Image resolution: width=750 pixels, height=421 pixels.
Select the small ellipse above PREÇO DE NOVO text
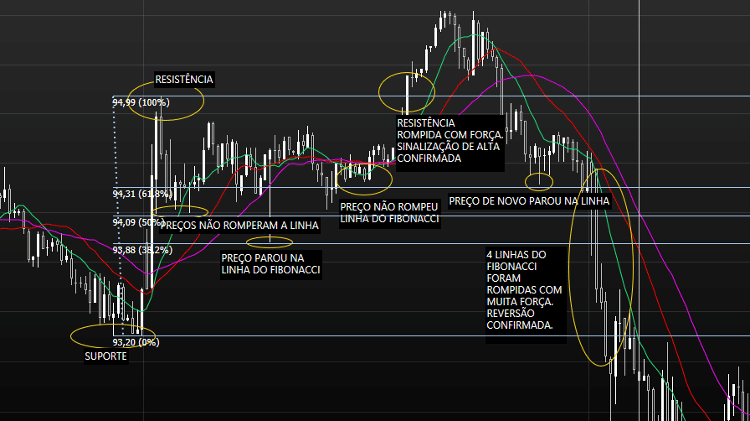pyautogui.click(x=539, y=181)
